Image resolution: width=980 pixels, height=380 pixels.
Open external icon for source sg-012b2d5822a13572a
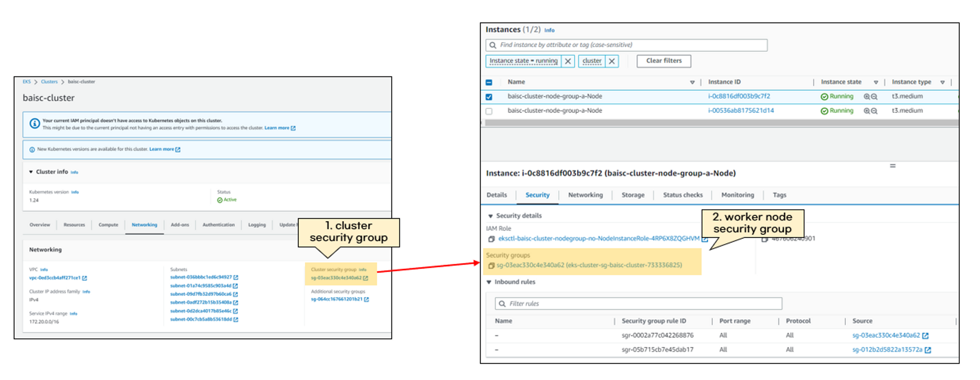[x=928, y=350]
